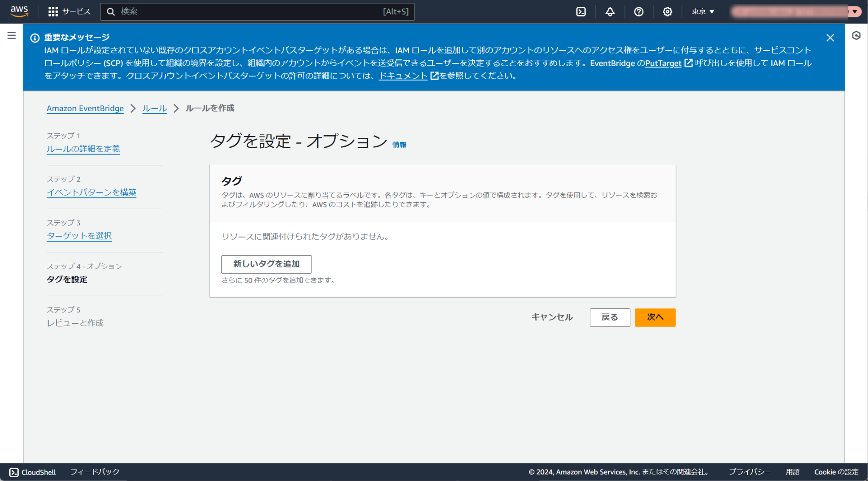The height and width of the screenshot is (481, 868).
Task: Open the help question mark icon
Action: pyautogui.click(x=639, y=11)
